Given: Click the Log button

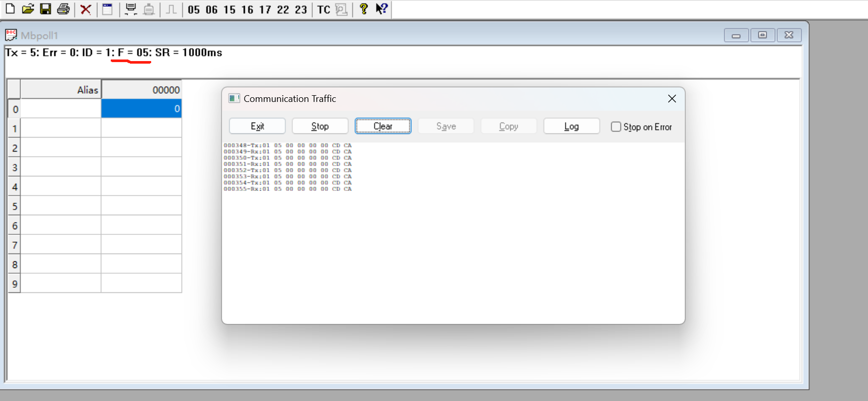Looking at the screenshot, I should click(571, 126).
